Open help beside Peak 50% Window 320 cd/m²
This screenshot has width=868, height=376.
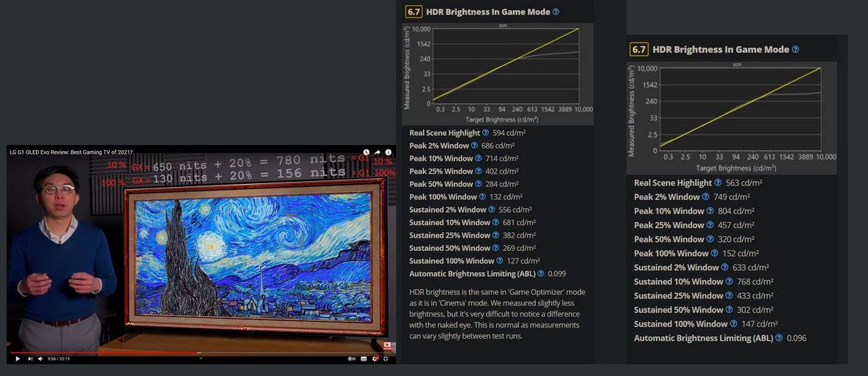point(710,239)
